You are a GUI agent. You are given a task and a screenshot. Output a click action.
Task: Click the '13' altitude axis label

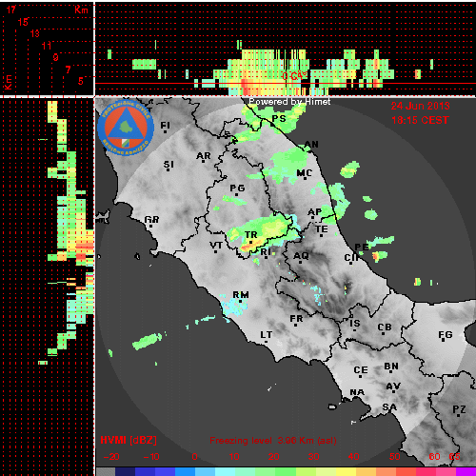coord(35,33)
